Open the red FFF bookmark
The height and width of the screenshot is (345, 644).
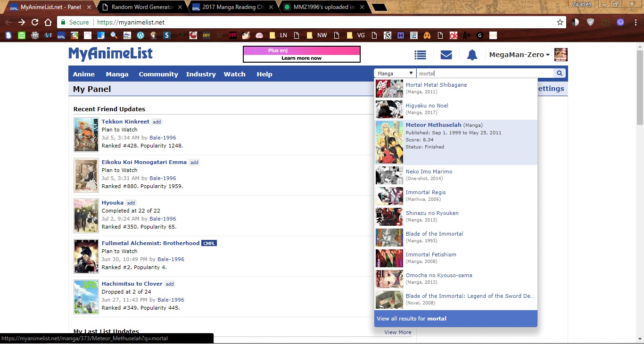(x=233, y=35)
